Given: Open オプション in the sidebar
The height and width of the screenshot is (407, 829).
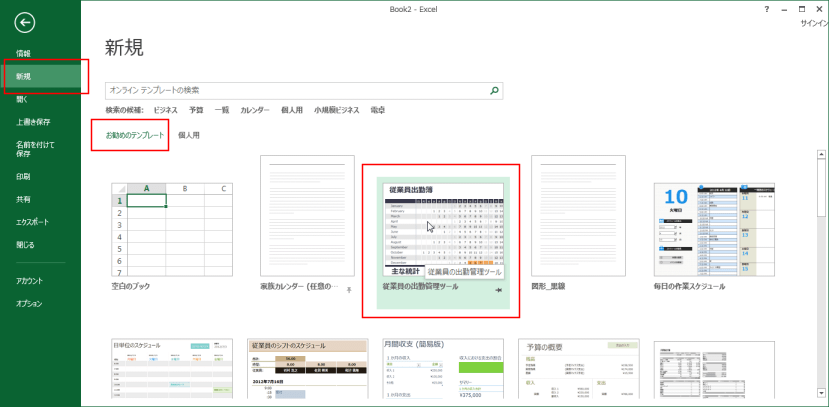Looking at the screenshot, I should click(x=29, y=303).
